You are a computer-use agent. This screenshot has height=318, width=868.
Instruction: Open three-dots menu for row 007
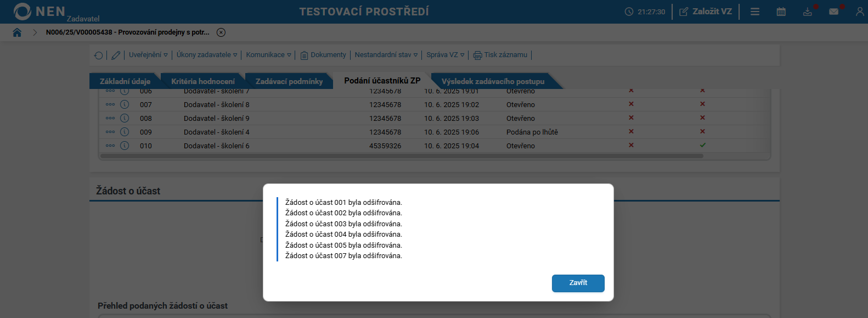(x=110, y=104)
